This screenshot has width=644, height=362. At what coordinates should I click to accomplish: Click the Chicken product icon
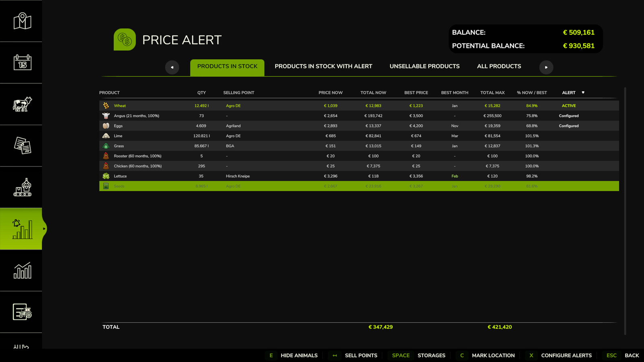[106, 166]
